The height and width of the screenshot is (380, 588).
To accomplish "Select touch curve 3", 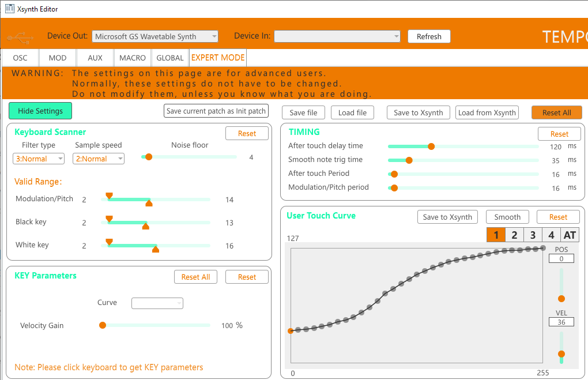I will pos(533,235).
